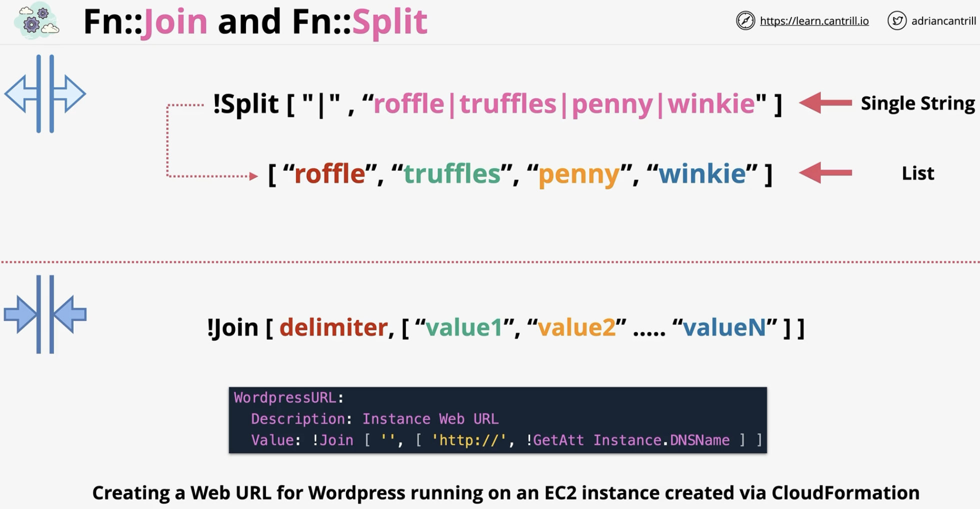Viewport: 980px width, 509px height.
Task: Click the caption about Wordpress Web URL
Action: (x=506, y=493)
